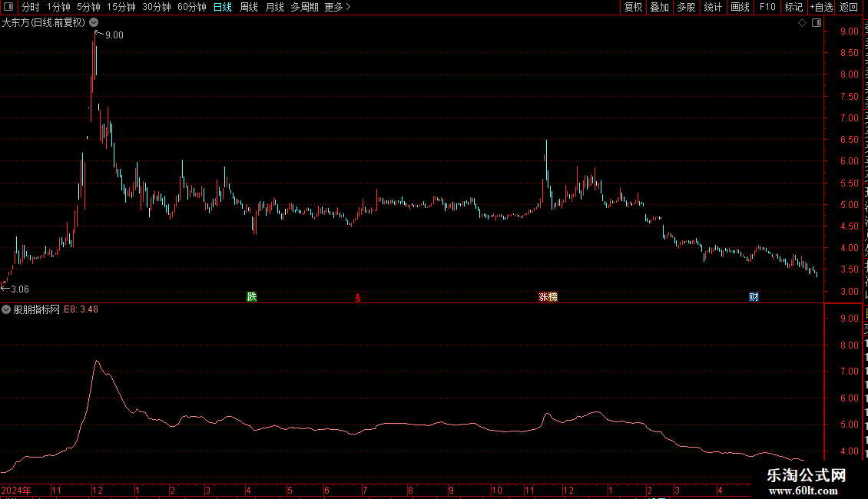Image resolution: width=868 pixels, height=499 pixels.
Task: Click the 涨榜 marker on chart
Action: point(548,297)
